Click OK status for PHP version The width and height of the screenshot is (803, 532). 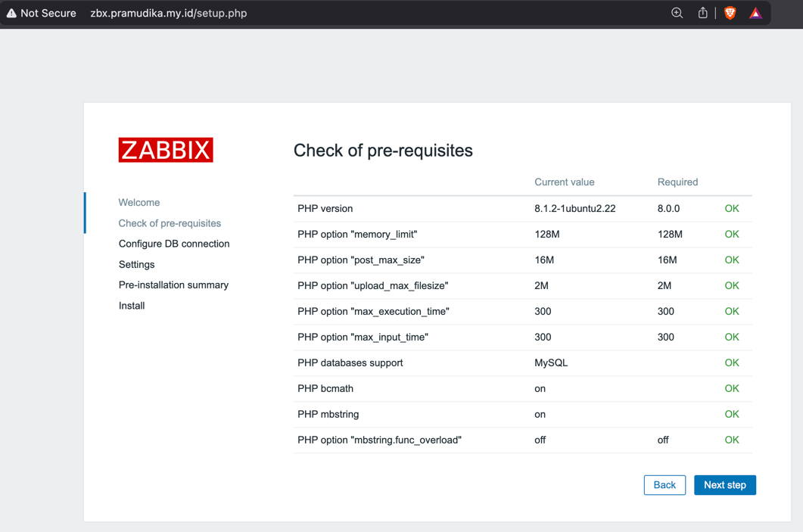[732, 208]
